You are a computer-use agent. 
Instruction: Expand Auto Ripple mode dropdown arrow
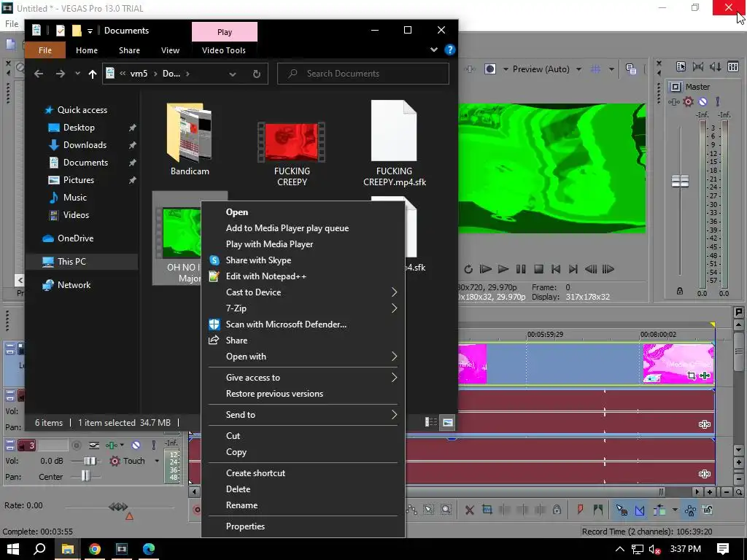coord(675,510)
